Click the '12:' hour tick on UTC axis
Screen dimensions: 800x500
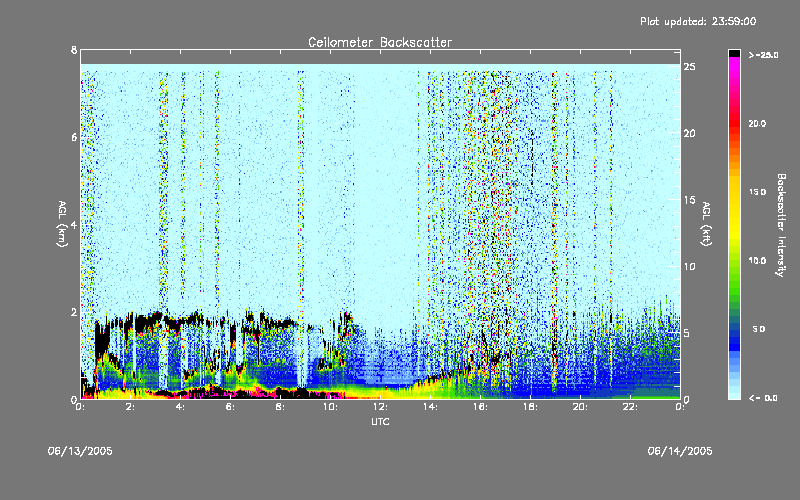tap(381, 407)
